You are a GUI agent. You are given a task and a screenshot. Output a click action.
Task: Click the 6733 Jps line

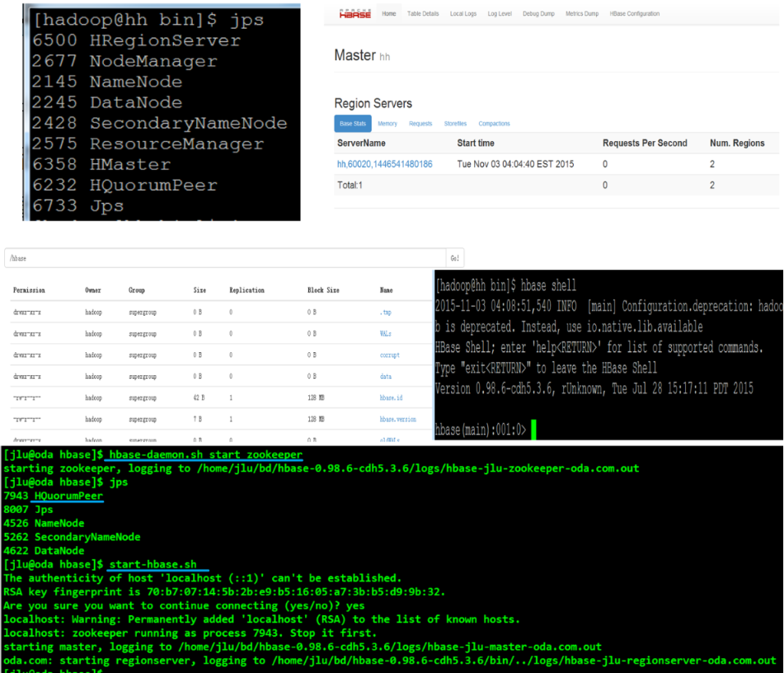pyautogui.click(x=77, y=205)
